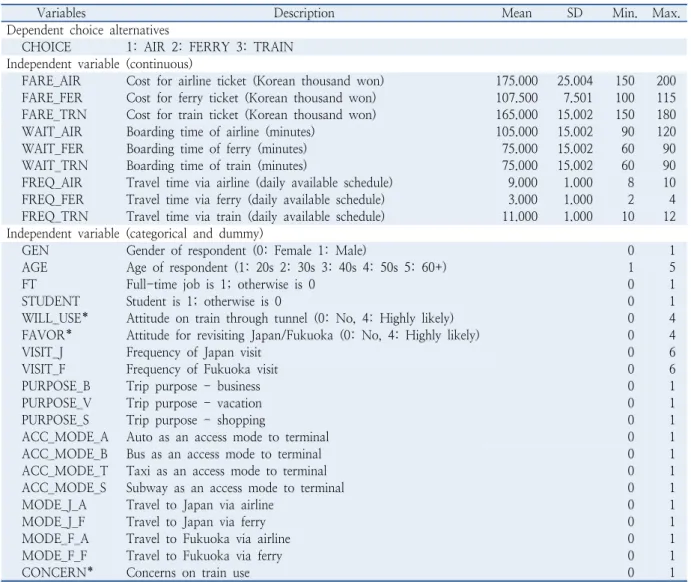Select the WAIT_TRN variable name
The width and height of the screenshot is (691, 582).
pos(55,166)
